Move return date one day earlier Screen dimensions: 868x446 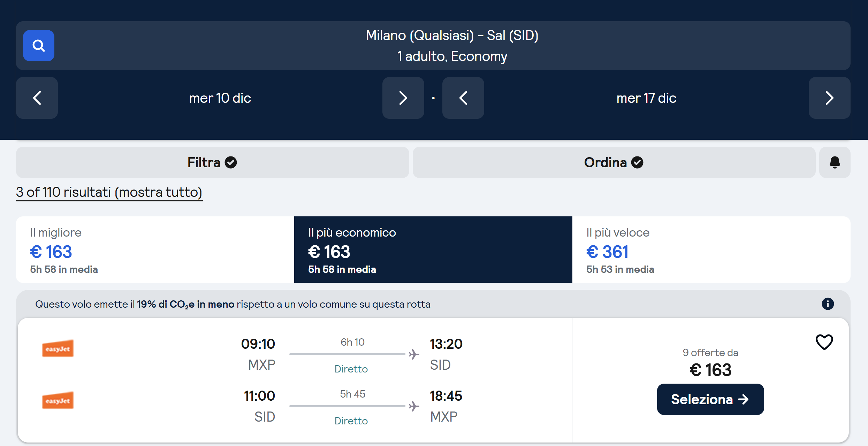(463, 98)
